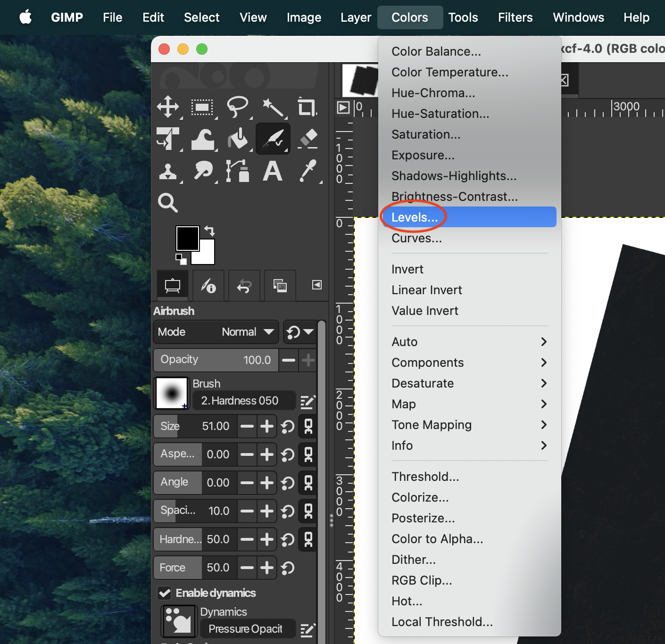Increase the Hardness value
Viewport: 665px width, 644px height.
[267, 539]
